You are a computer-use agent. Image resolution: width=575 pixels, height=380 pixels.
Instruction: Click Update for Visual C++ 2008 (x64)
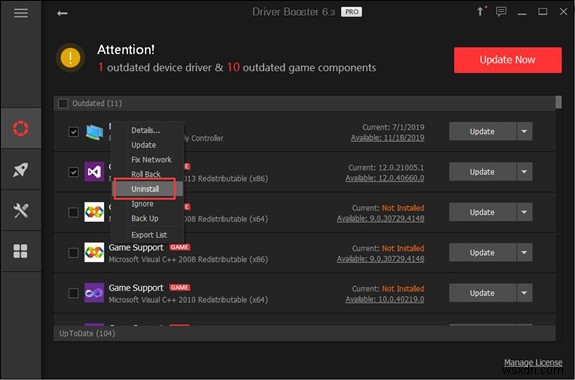(x=482, y=212)
